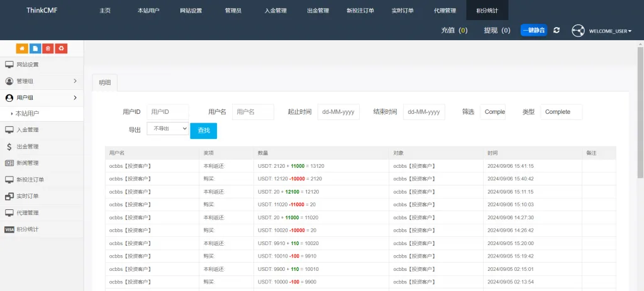Collapse the 用户组 sidebar group
Screen dimensions: 644x291
tap(75, 97)
